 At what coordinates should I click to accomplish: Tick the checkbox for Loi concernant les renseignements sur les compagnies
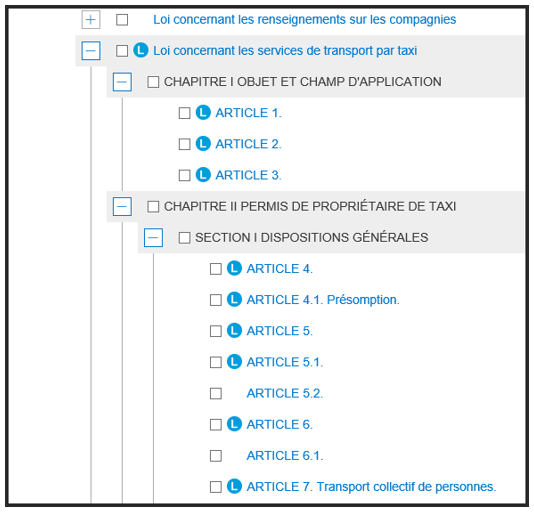(122, 20)
